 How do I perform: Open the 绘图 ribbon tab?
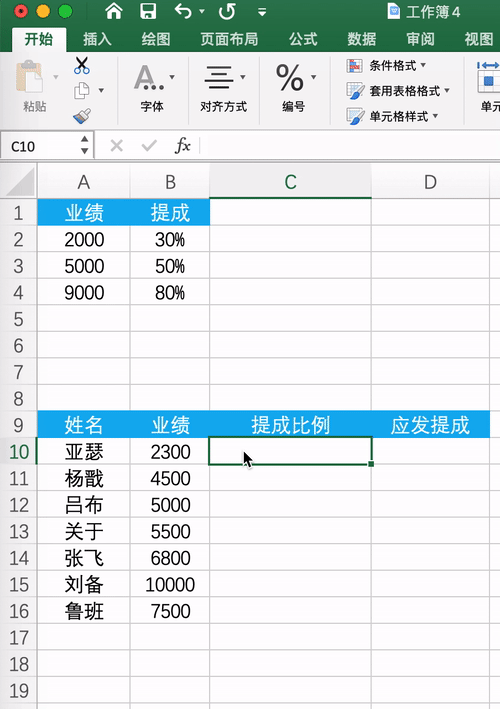click(156, 39)
